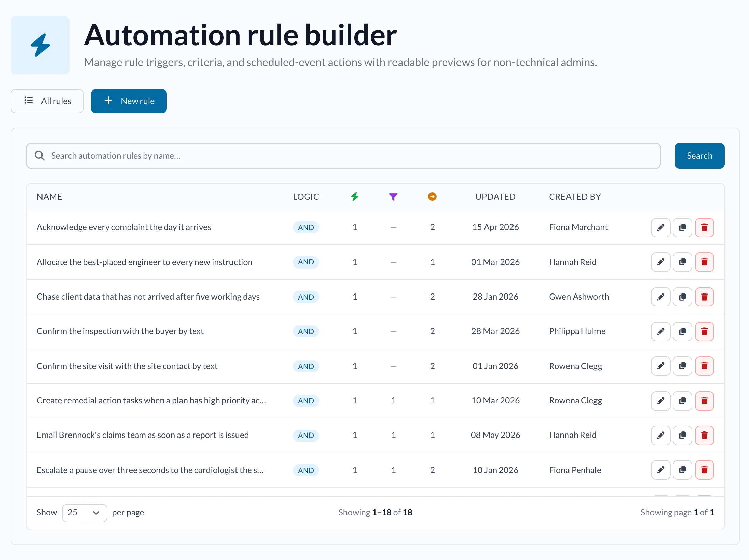Click the '10 Mar 2026' updated date

(x=495, y=400)
